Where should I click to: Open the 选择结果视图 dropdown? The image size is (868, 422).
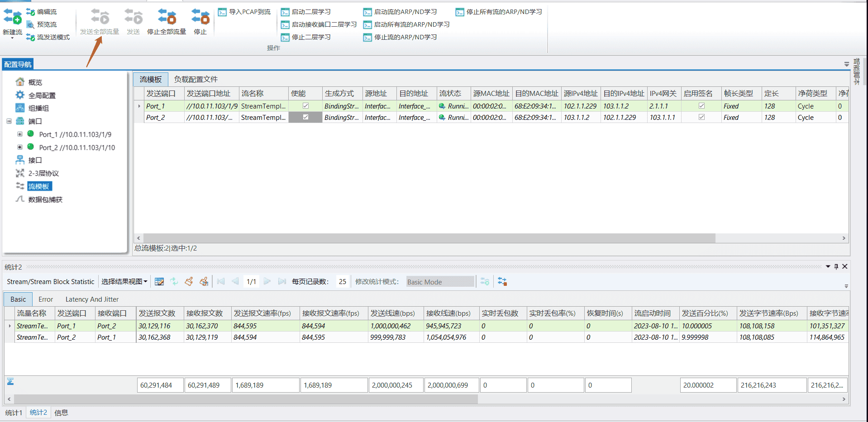pos(124,282)
